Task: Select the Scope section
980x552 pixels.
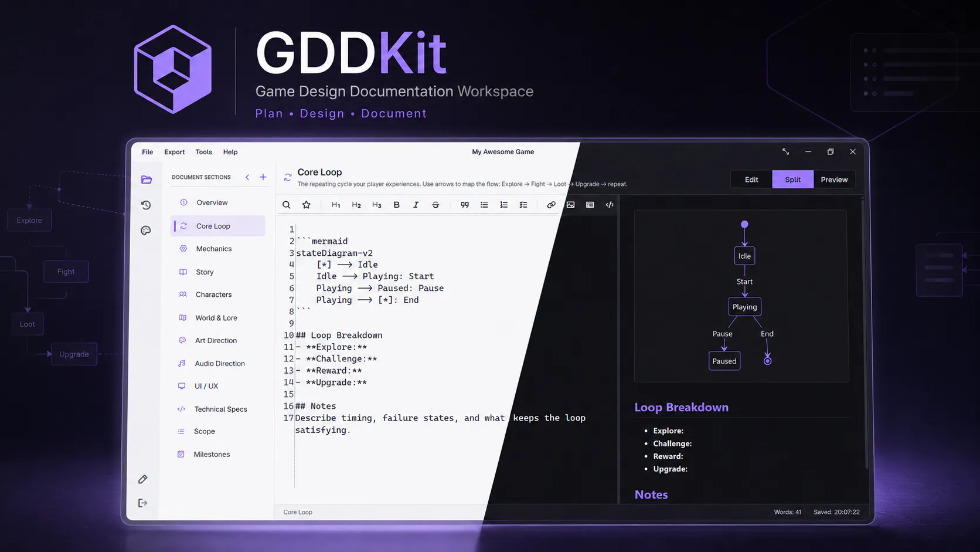Action: pos(217,431)
